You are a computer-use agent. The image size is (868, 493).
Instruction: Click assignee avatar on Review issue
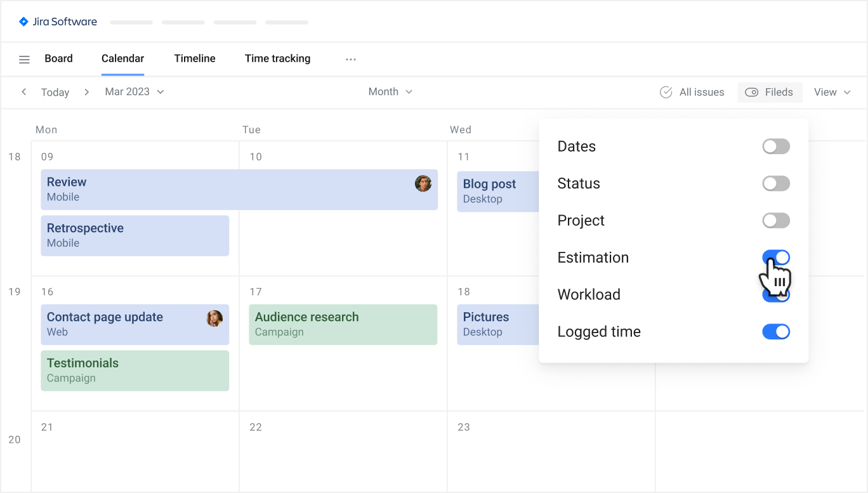(423, 183)
